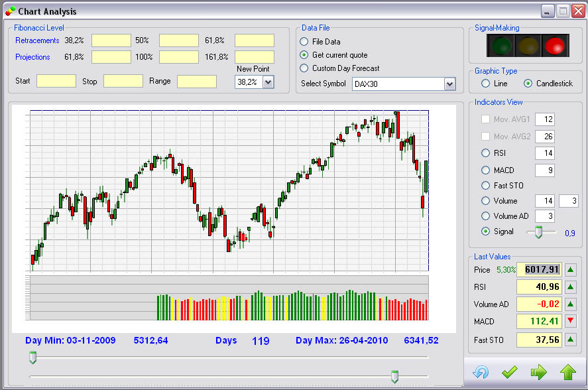Click the Stop input field
588x390 pixels.
[123, 81]
